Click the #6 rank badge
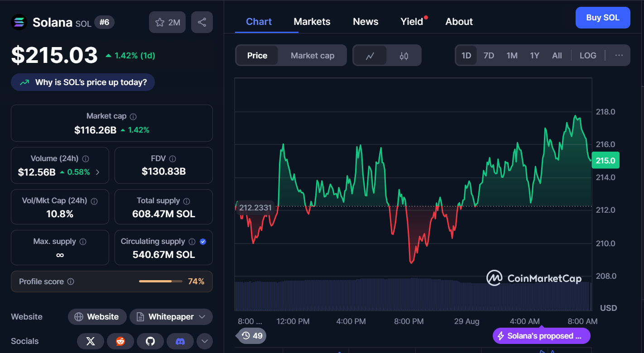The image size is (644, 353). 104,22
